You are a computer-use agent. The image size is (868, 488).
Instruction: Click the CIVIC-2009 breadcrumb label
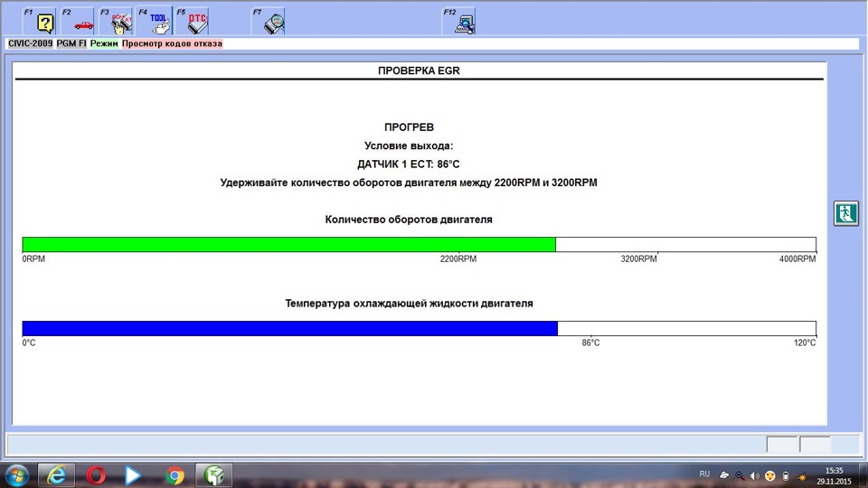pyautogui.click(x=31, y=43)
